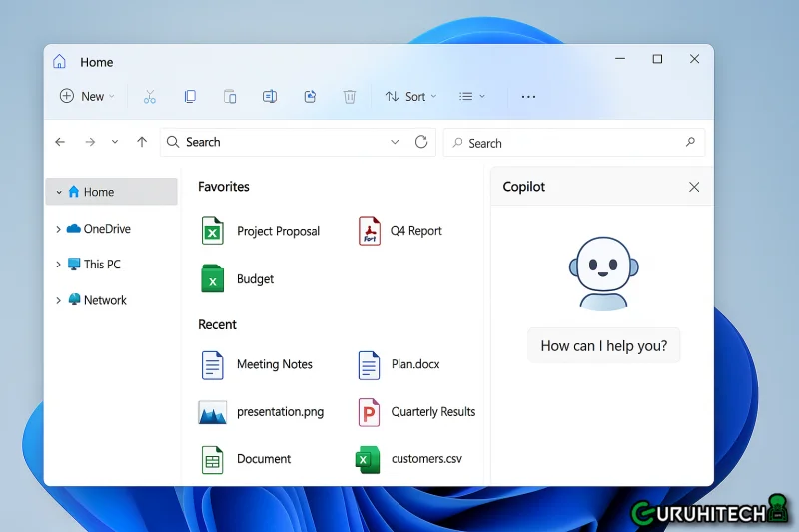Minimize the Home window
The width and height of the screenshot is (799, 532).
[620, 59]
